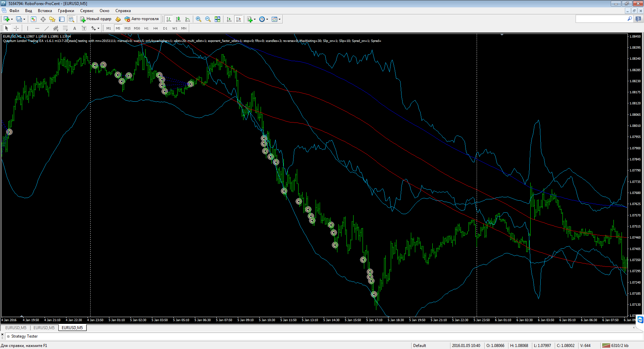Switch timeframe to M30

[137, 28]
